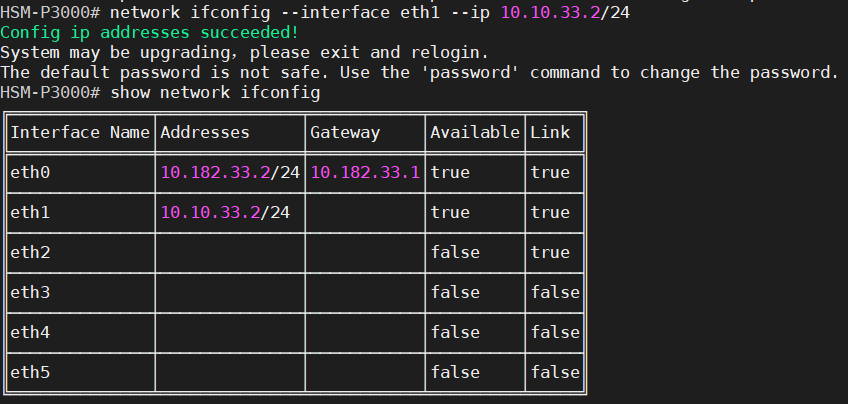The width and height of the screenshot is (848, 404).
Task: Click the 'Link' column header
Action: tap(550, 132)
